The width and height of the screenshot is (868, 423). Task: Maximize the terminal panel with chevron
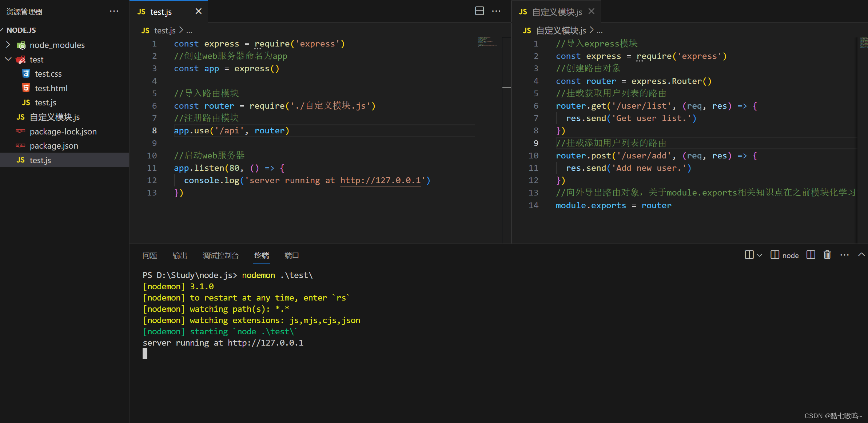click(x=861, y=255)
